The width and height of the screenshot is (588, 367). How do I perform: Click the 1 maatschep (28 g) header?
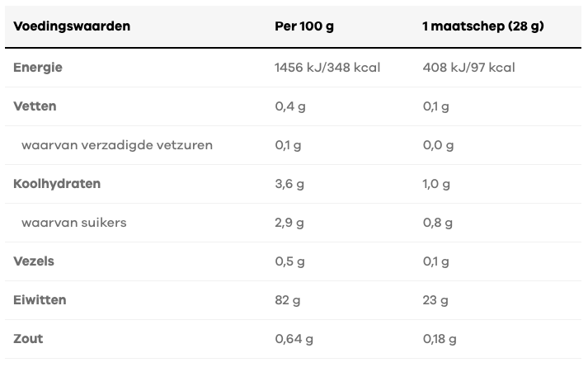(482, 26)
